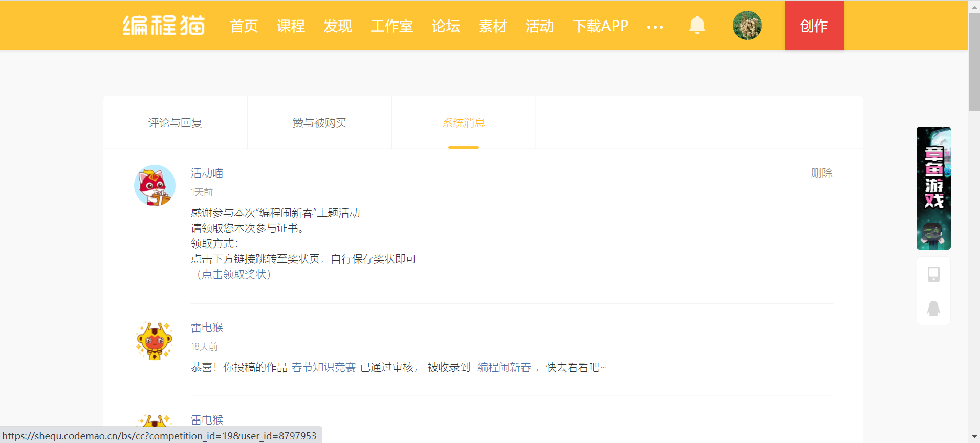Go to 首页 in navigation

(244, 26)
